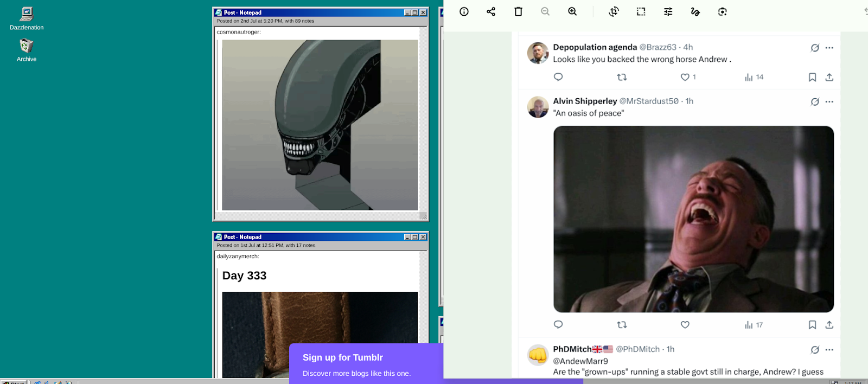This screenshot has height=384, width=868.
Task: Open the laughing man GIF in Alvin's tweet
Action: click(693, 219)
